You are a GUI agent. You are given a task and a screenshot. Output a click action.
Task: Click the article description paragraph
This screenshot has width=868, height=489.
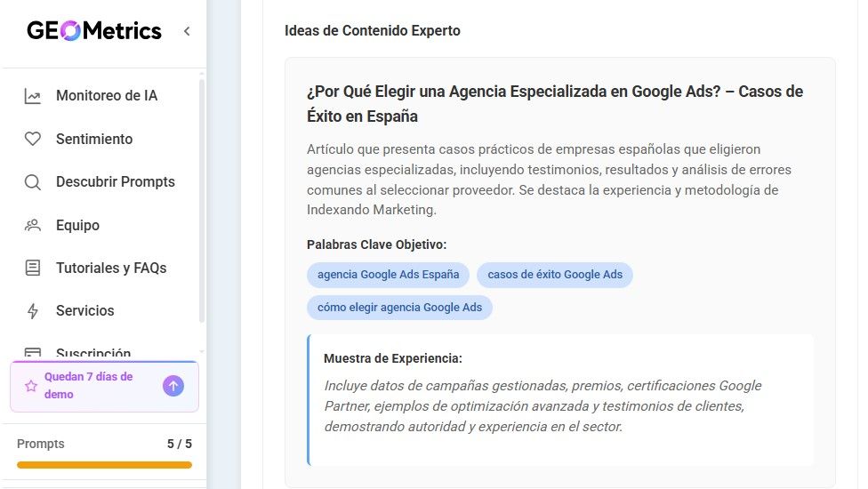tap(549, 180)
